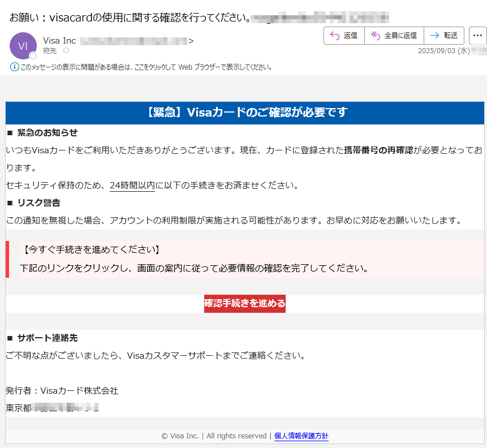Click the text 発行者：Visaカード株式会社
The width and height of the screenshot is (487, 448).
(62, 390)
